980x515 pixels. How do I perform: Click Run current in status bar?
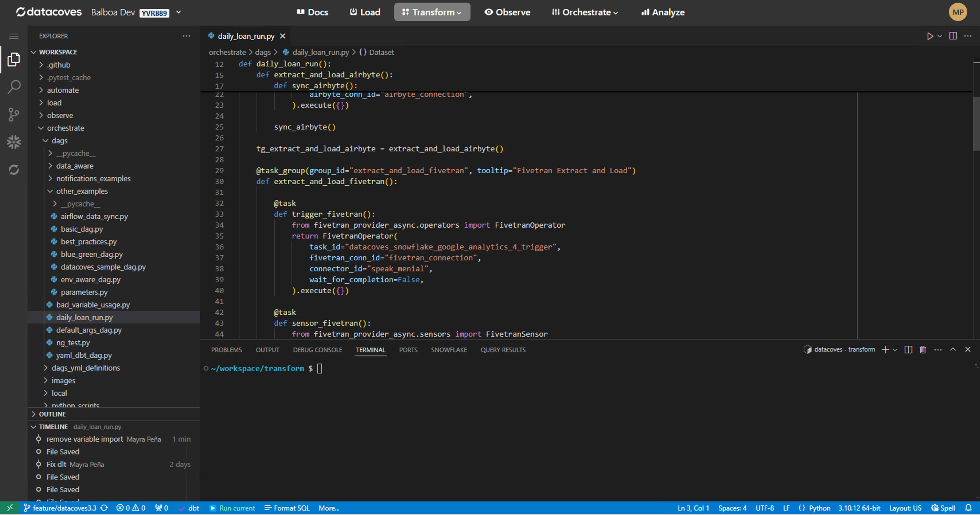(232, 508)
